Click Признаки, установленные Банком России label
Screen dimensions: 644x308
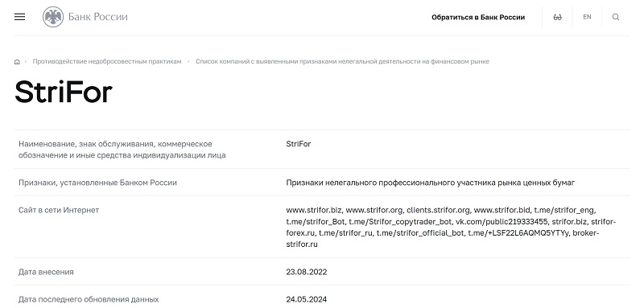pos(97,183)
